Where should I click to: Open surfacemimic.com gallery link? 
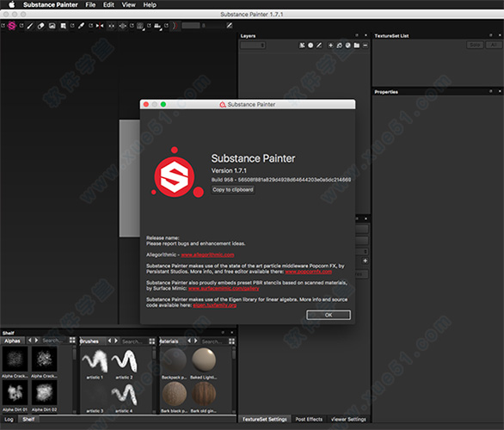pos(224,288)
